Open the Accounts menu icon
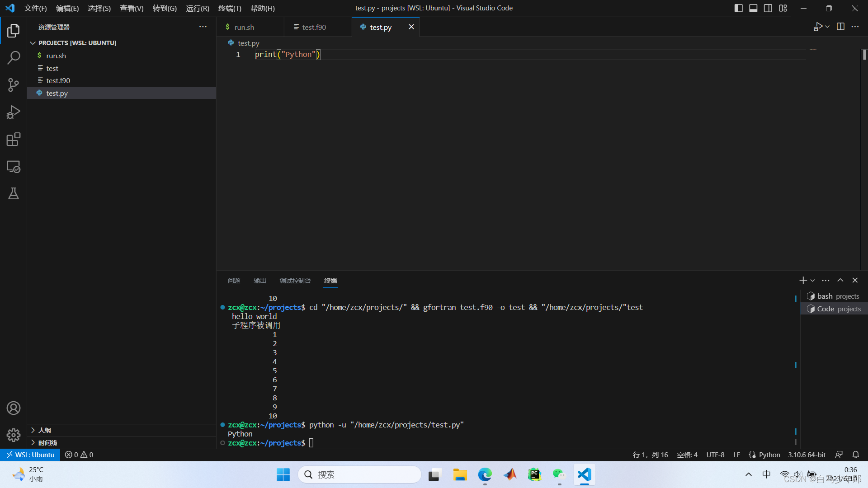868x488 pixels. [x=14, y=408]
